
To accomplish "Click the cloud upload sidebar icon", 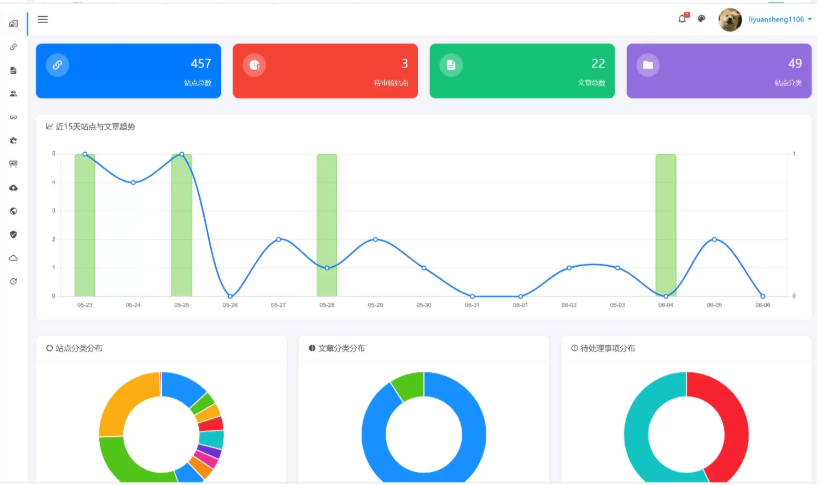I will [13, 188].
